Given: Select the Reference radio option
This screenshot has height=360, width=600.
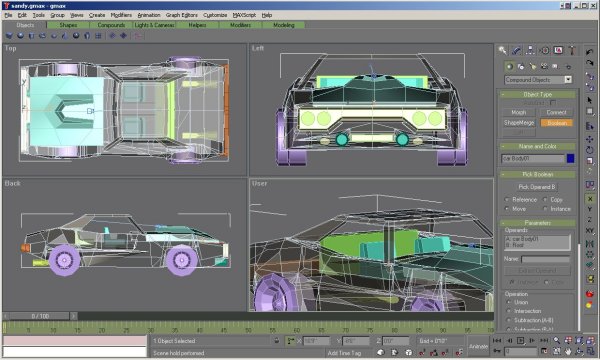Looking at the screenshot, I should click(507, 200).
